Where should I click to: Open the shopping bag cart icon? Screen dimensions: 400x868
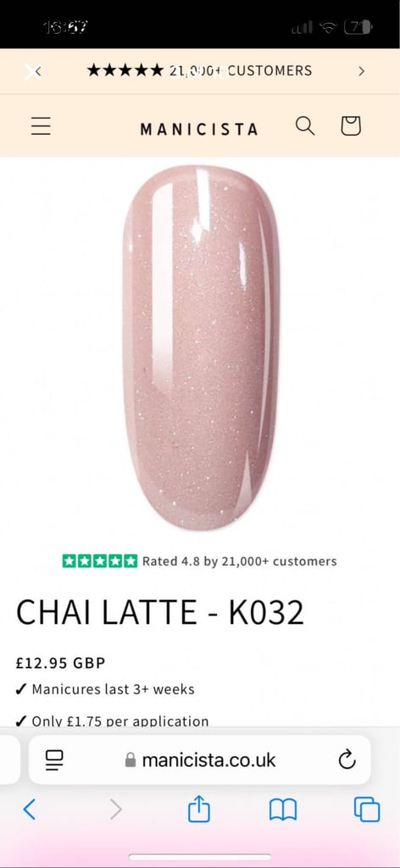click(x=350, y=126)
